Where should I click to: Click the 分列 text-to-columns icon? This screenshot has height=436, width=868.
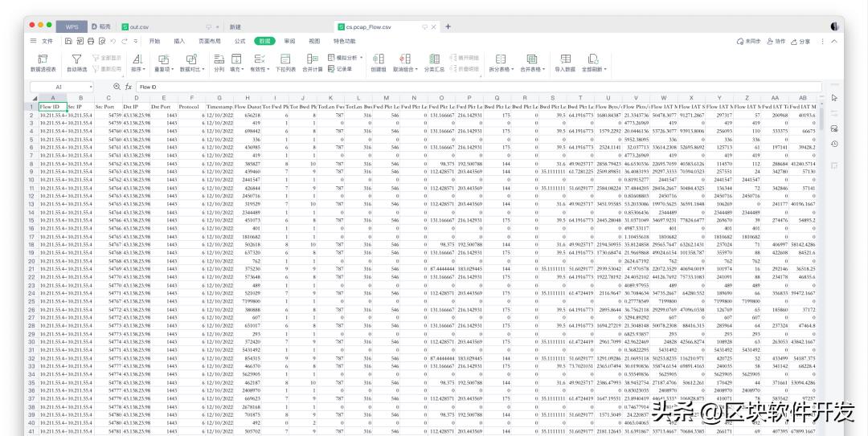(219, 59)
